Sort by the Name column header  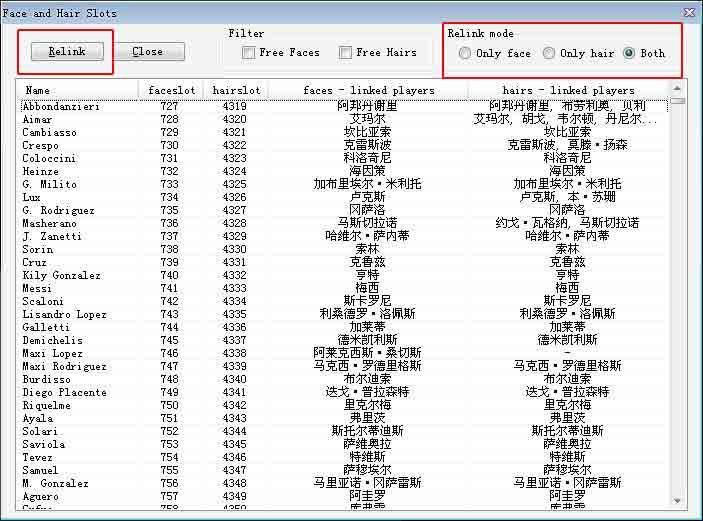[78, 90]
